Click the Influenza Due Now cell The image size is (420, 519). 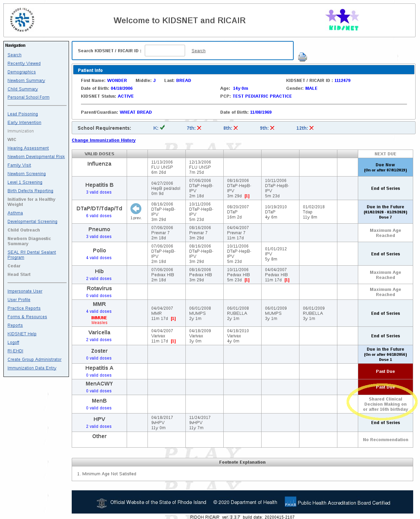(x=385, y=167)
